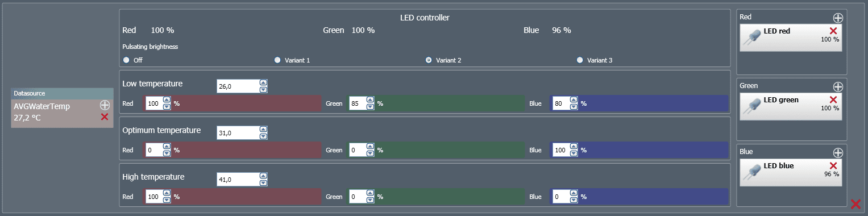Remove AVGWaterTemp datasource with red X
The image size is (868, 216).
click(105, 117)
